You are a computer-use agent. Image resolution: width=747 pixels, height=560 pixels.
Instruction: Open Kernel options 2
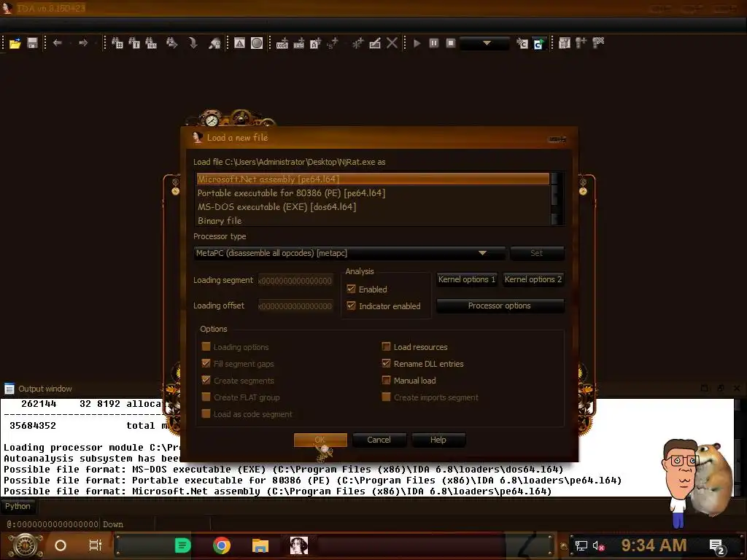tap(533, 279)
